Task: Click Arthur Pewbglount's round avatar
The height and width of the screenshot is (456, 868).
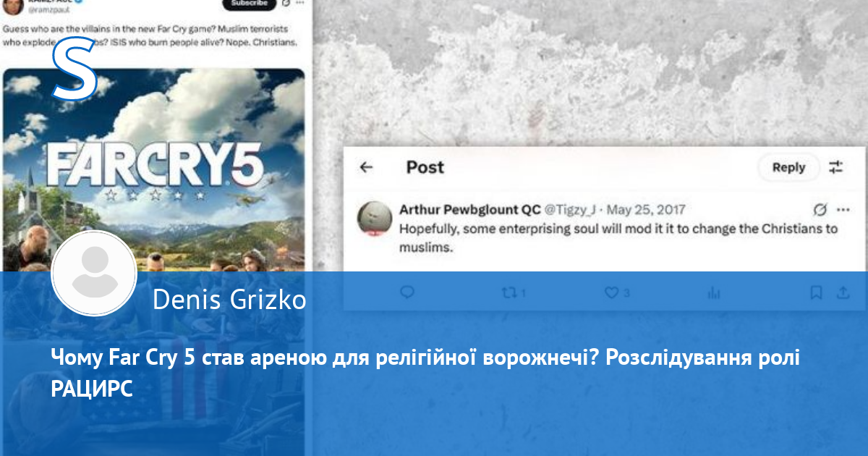Action: coord(375,219)
